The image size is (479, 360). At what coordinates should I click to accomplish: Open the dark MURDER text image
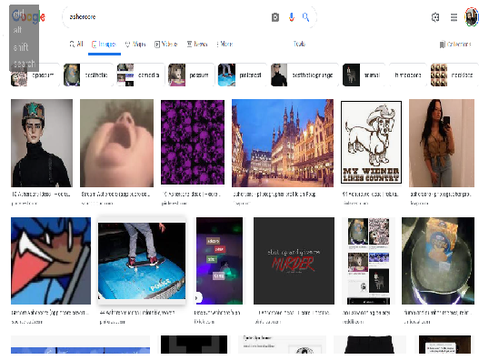294,261
